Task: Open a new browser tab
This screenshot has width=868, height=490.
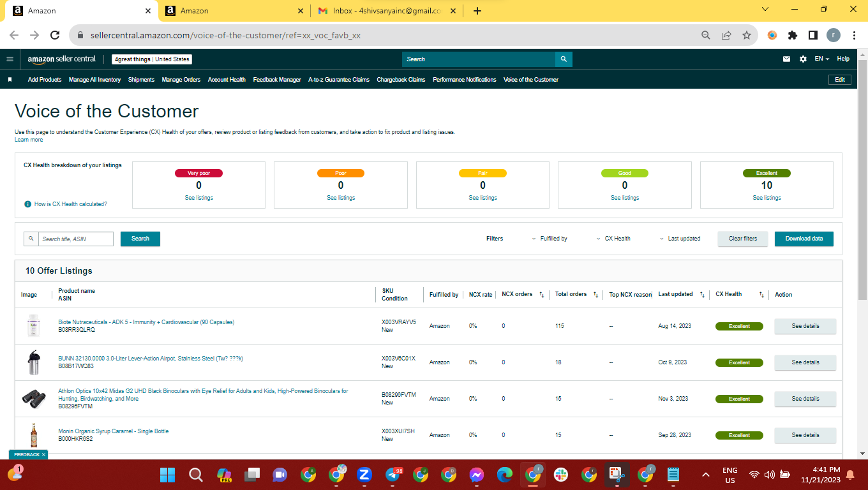Action: [477, 11]
